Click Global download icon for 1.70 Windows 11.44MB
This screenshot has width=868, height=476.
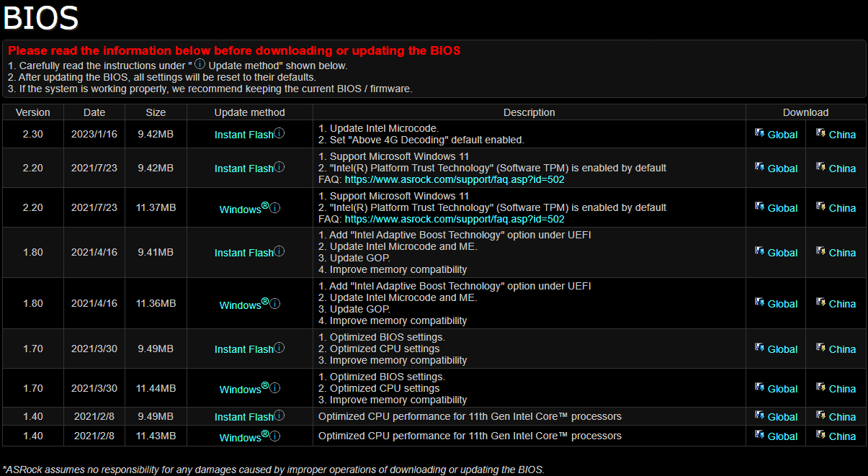(759, 387)
